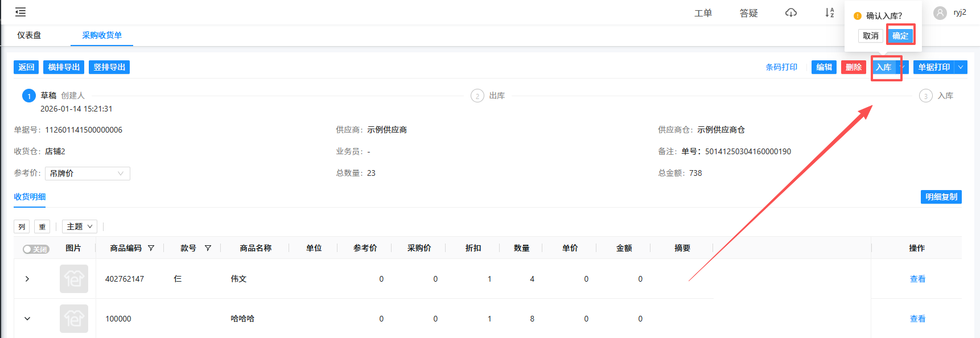Switch to the 仪表盘 tab
Image resolution: width=980 pixels, height=338 pixels.
(x=29, y=35)
